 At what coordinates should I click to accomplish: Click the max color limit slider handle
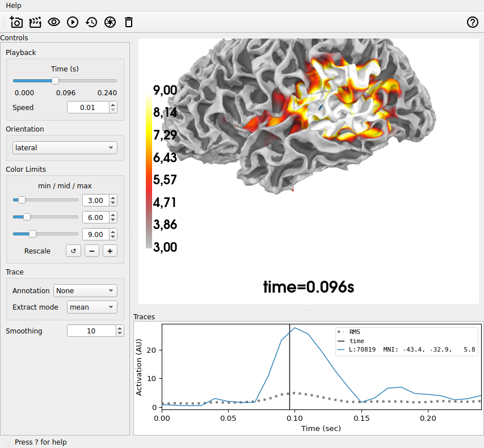click(x=32, y=234)
